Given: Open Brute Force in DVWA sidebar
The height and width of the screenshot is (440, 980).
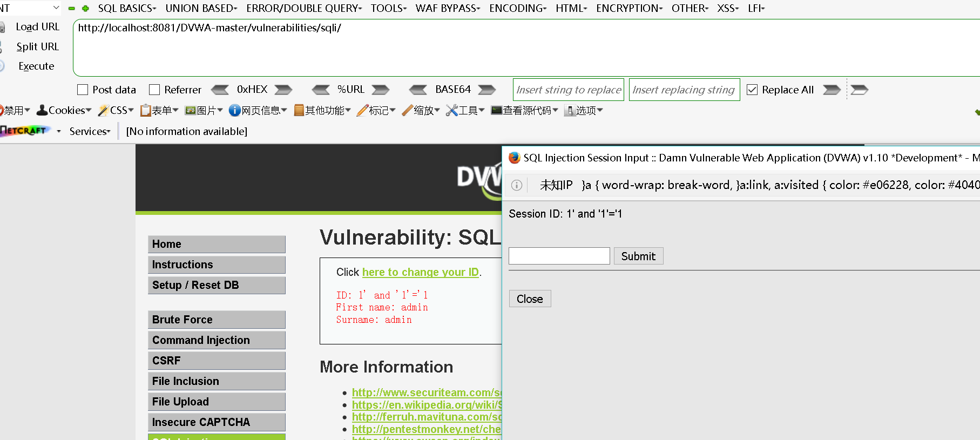Looking at the screenshot, I should pos(217,320).
